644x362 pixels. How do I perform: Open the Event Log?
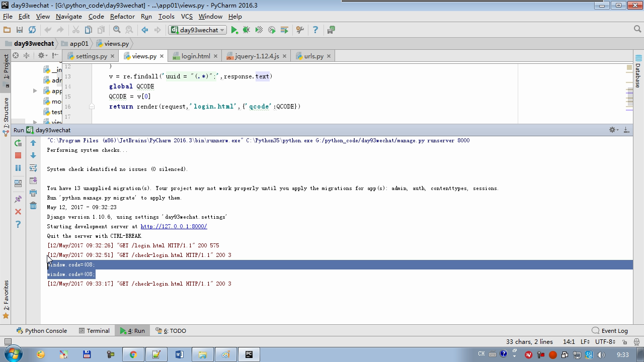click(610, 331)
